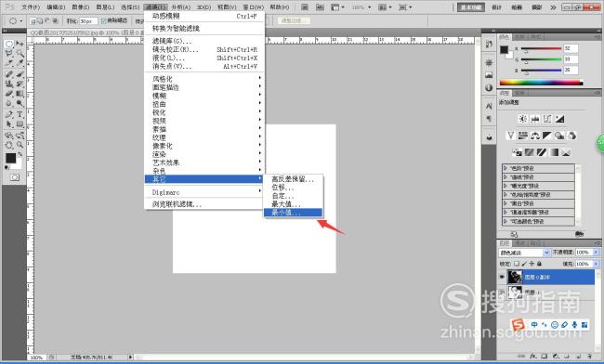Choose 最小值 from the 其它 submenu

[x=293, y=213]
